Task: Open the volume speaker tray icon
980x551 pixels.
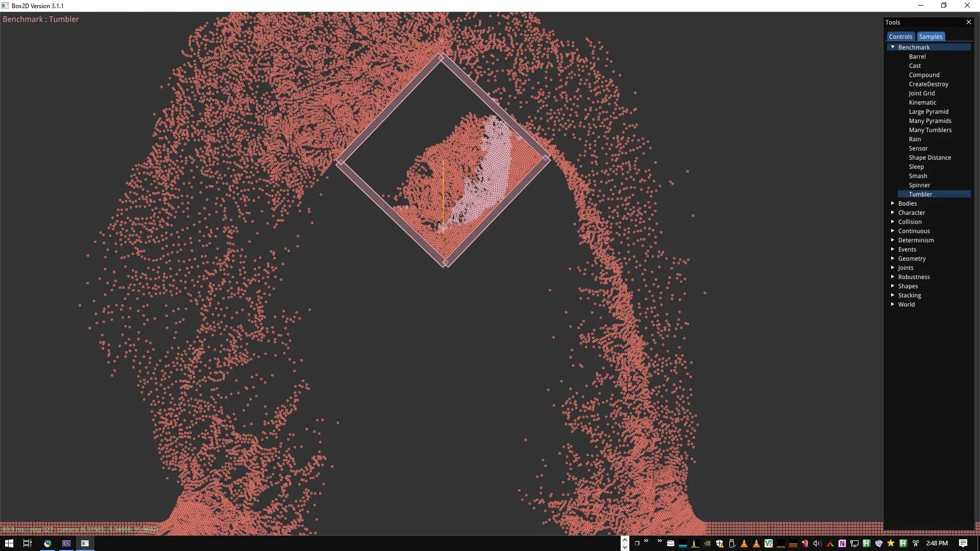Action: 817,543
